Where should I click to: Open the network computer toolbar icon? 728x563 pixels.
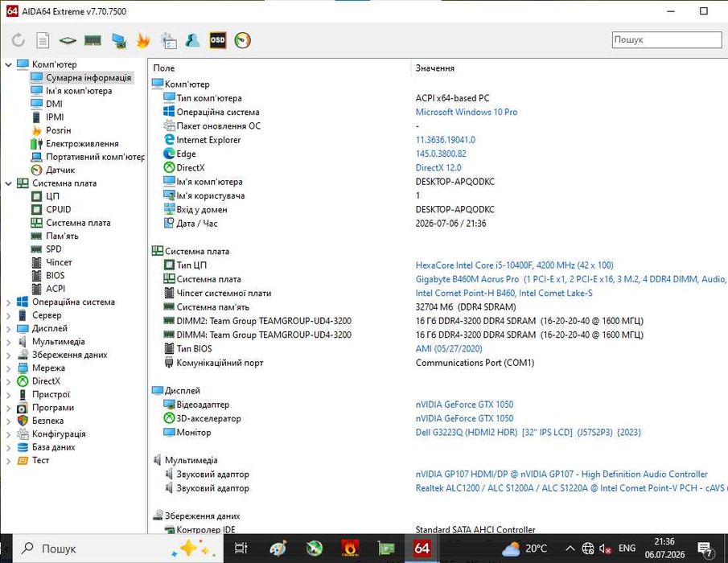(x=119, y=40)
